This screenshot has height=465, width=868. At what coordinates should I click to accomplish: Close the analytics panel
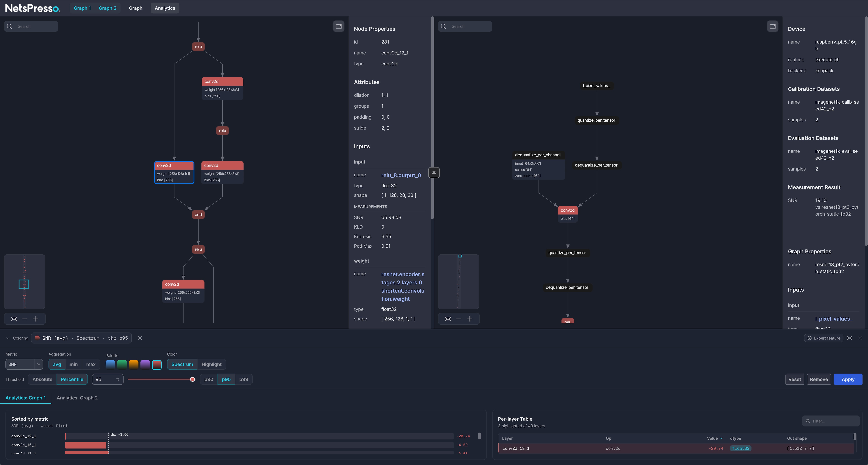pyautogui.click(x=860, y=338)
